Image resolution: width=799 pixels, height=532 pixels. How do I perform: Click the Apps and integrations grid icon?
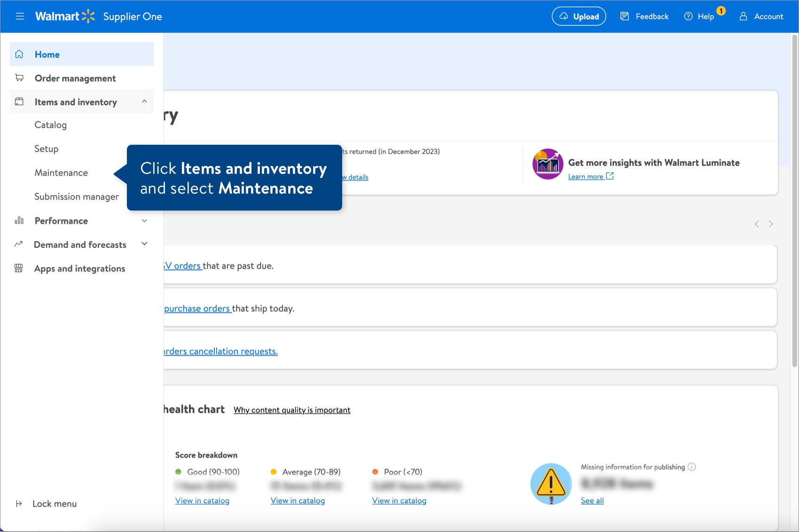[19, 268]
